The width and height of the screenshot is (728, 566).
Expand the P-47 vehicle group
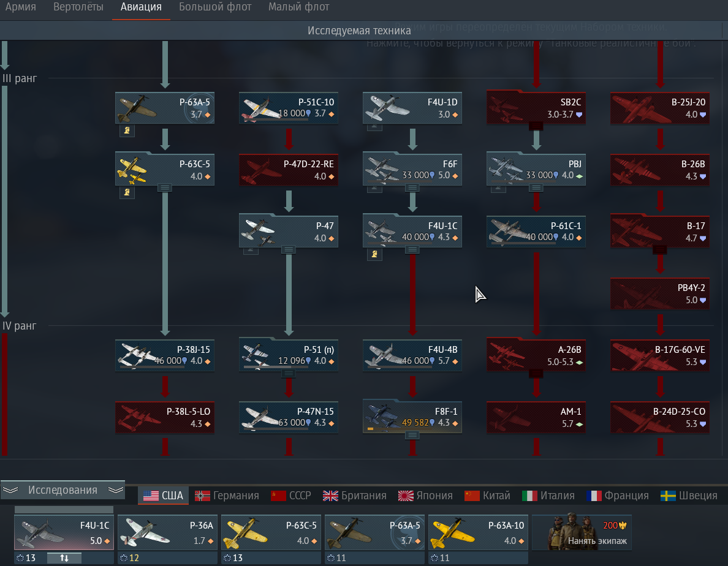289,249
